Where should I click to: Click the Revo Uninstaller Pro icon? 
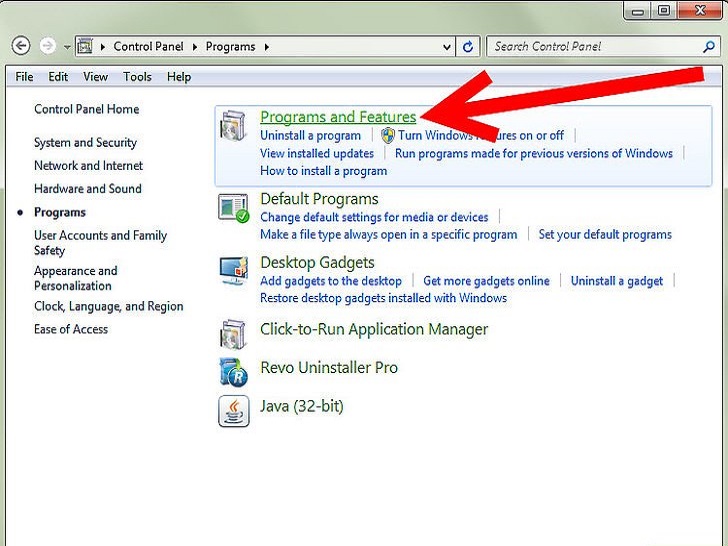point(234,372)
